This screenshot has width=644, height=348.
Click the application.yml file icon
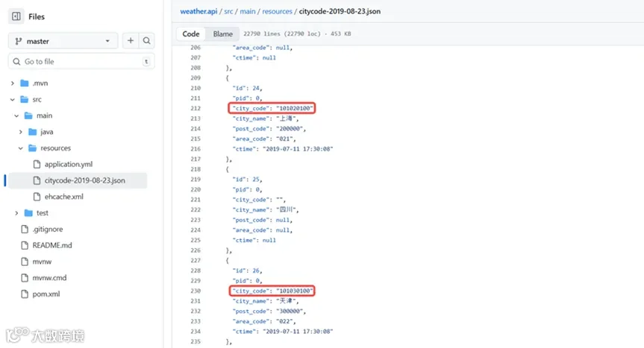tap(37, 165)
